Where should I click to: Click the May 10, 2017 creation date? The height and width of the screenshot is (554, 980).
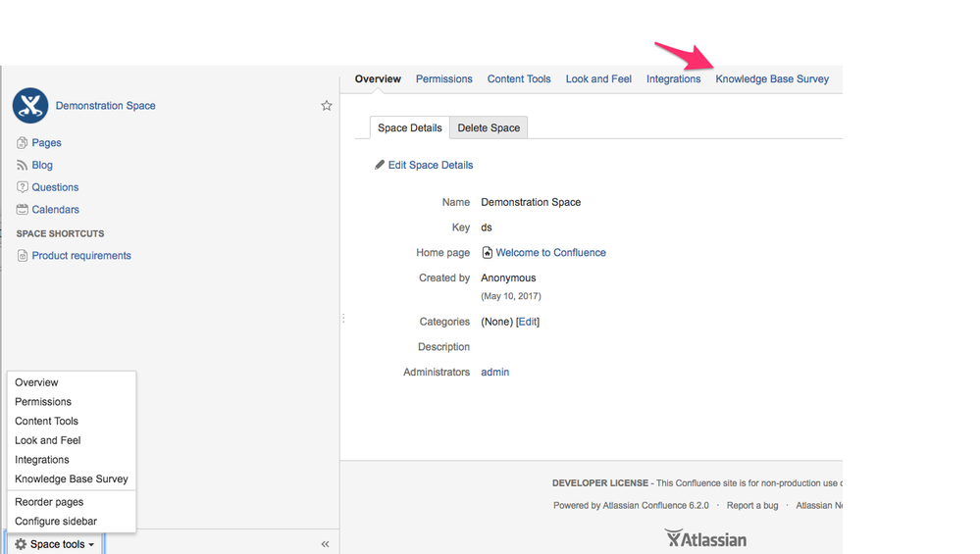(x=511, y=296)
